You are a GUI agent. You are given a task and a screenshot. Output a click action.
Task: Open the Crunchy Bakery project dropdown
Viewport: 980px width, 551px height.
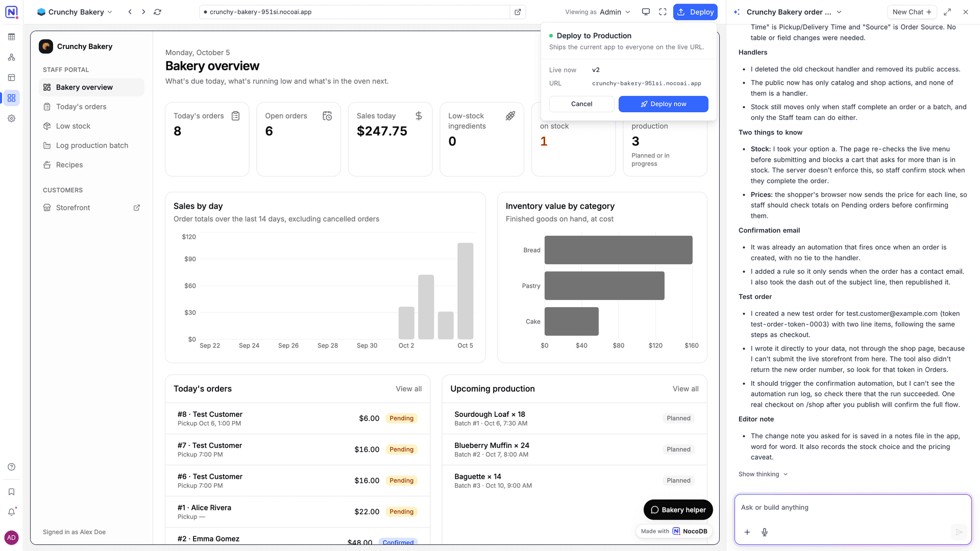click(x=75, y=12)
